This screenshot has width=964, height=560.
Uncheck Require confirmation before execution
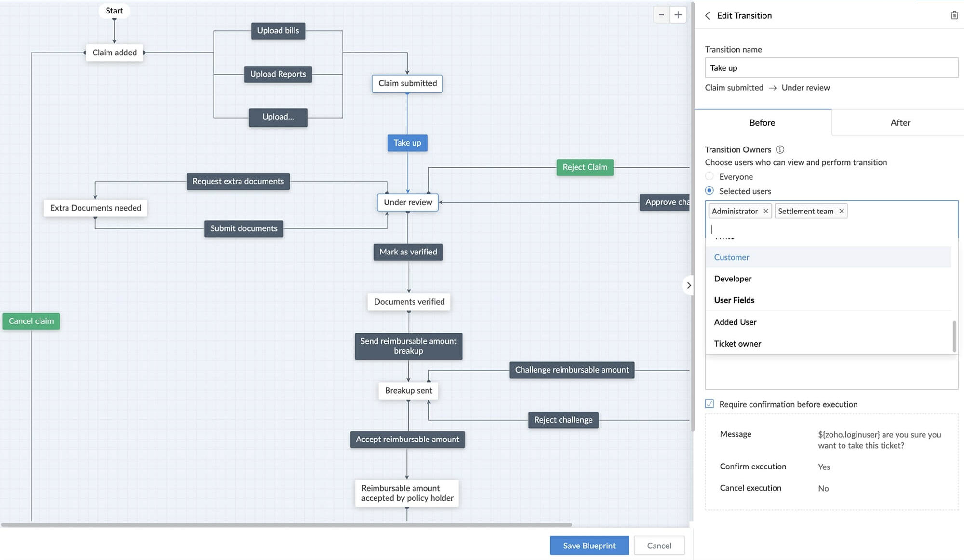[x=709, y=404]
